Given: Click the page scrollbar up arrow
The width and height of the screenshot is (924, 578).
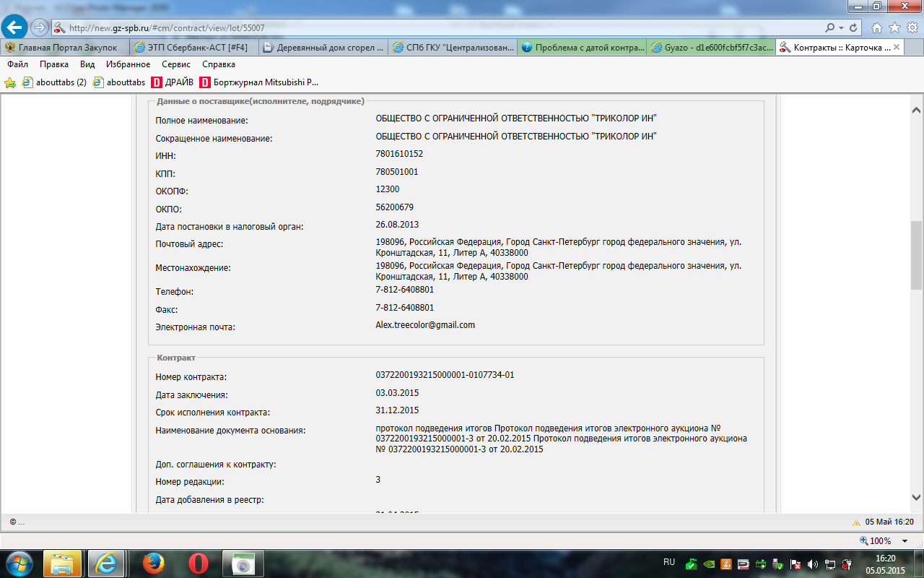Looking at the screenshot, I should point(916,111).
